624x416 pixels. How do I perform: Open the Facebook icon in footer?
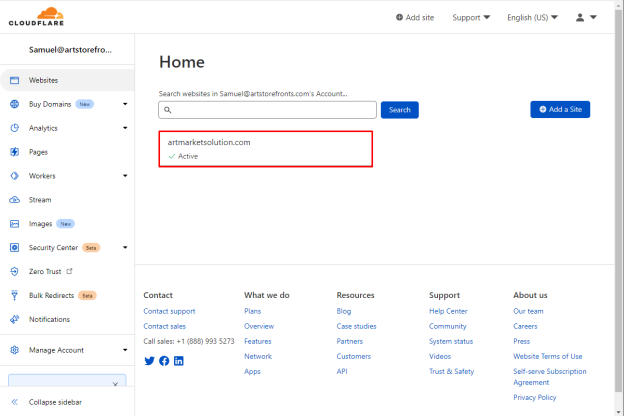[164, 361]
